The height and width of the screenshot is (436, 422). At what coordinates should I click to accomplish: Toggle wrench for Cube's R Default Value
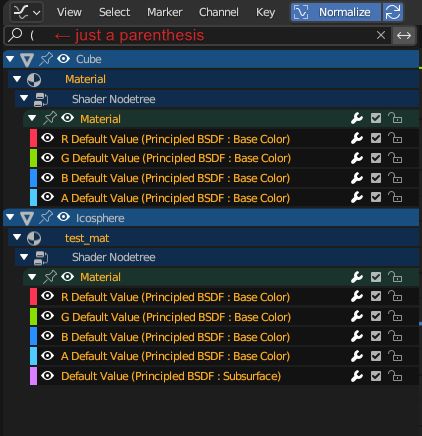(357, 138)
